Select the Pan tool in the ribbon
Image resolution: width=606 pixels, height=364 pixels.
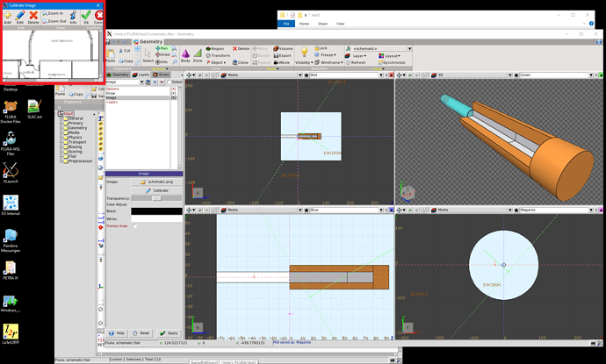pyautogui.click(x=162, y=47)
